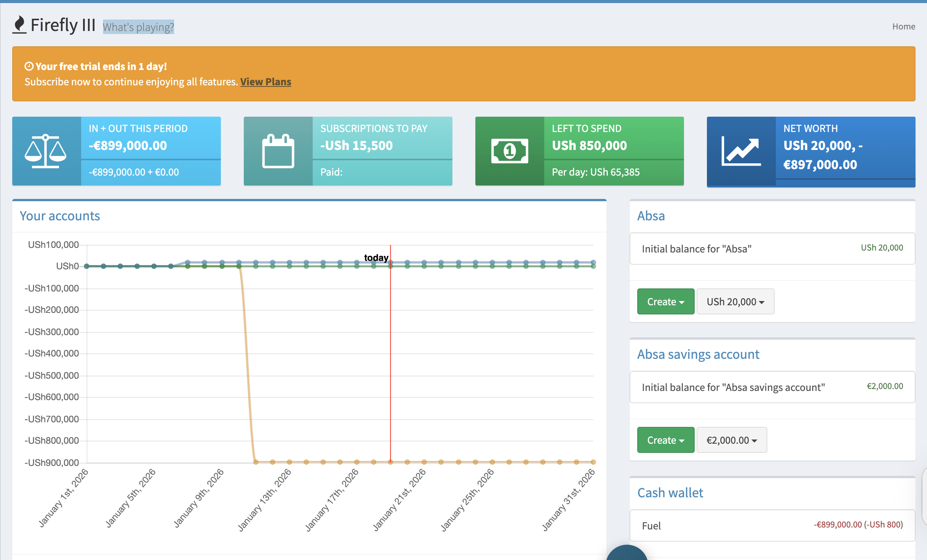Open the Absa savings account page
Screen dimensions: 927x560
coord(698,354)
